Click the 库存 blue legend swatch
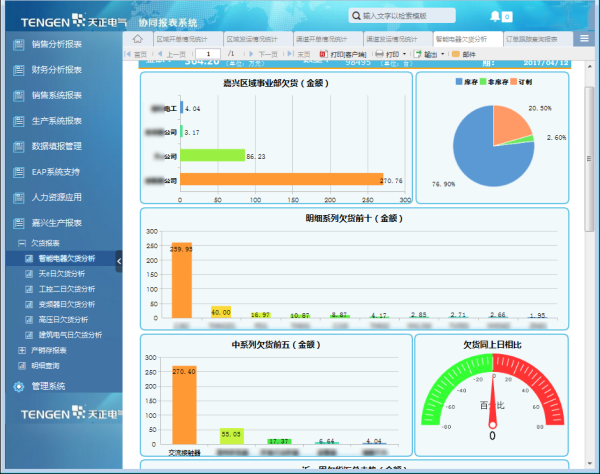Viewport: 600px width, 474px height. pyautogui.click(x=459, y=81)
